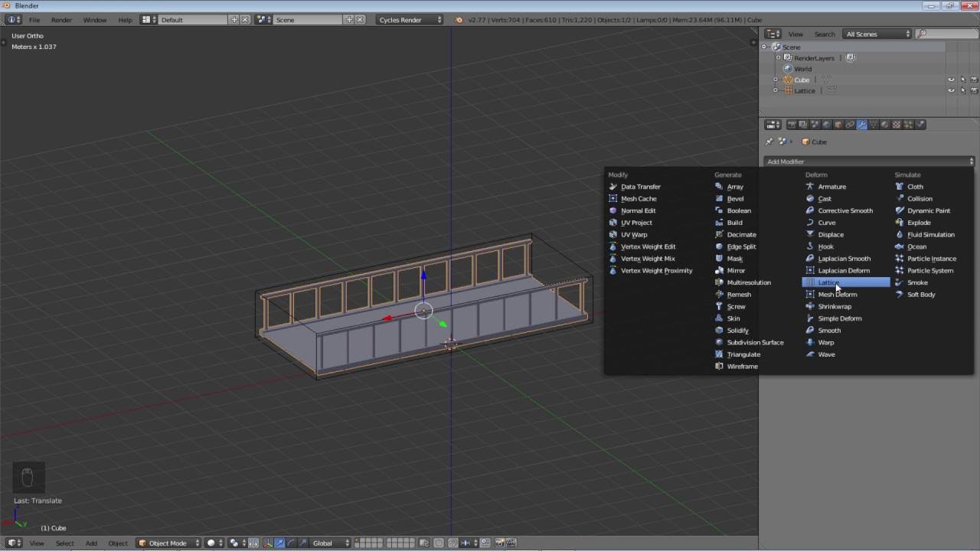
Task: Open the 3D view Add menu
Action: tap(91, 543)
